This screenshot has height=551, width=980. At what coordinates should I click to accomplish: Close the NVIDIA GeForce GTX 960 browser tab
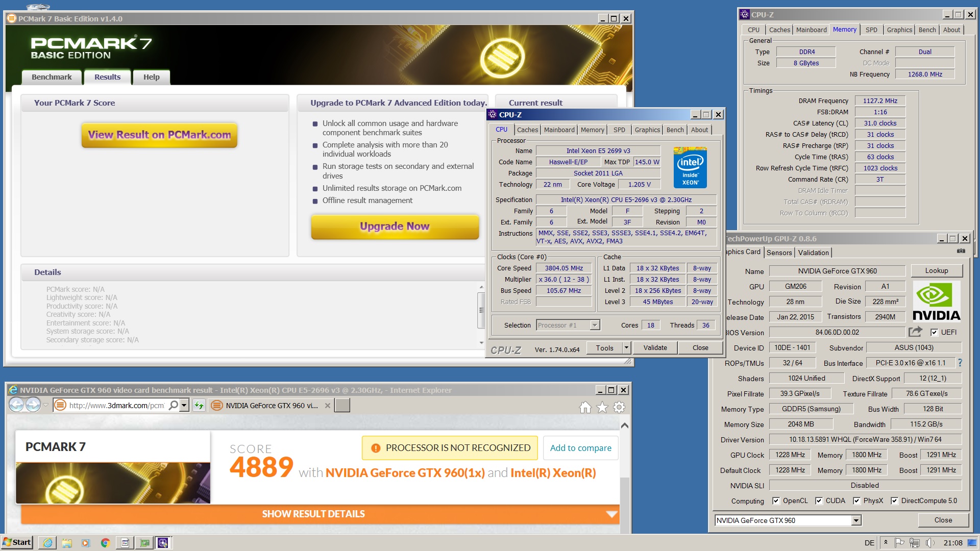328,406
